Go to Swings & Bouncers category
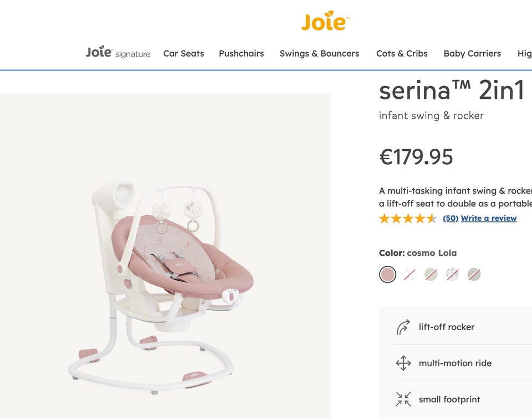The image size is (532, 420). point(319,54)
